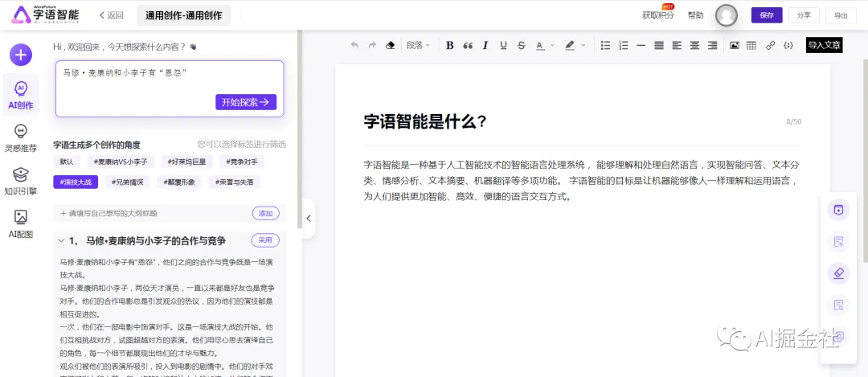
Task: Select the 默认 tag filter
Action: (67, 162)
